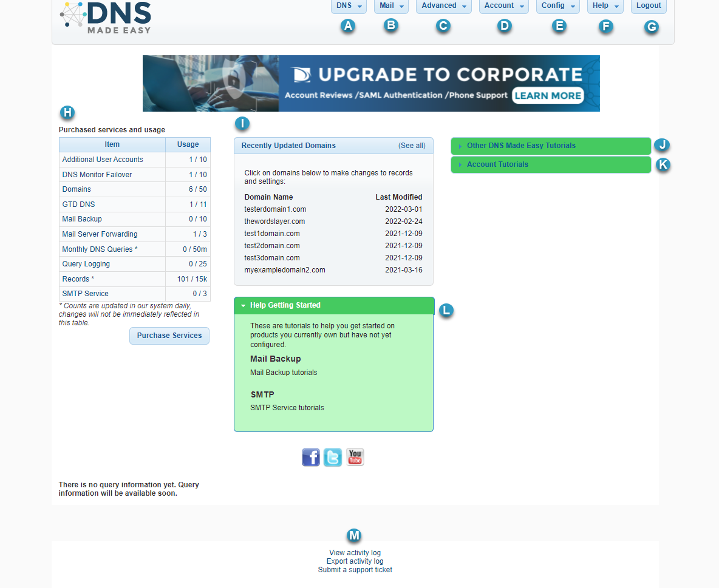
Task: Open the Account menu
Action: click(x=503, y=6)
